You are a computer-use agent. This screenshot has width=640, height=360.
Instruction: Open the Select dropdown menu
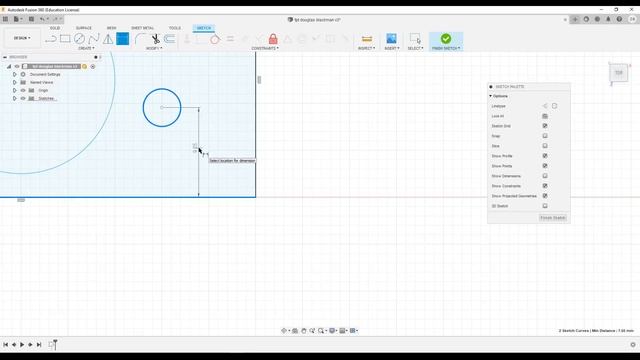pos(415,48)
